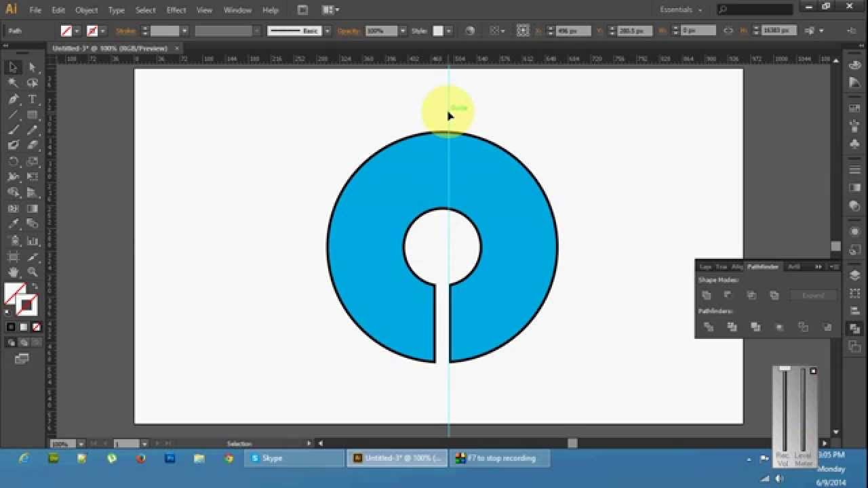This screenshot has height=488, width=868.
Task: Toggle Draw Normal drawing mode
Action: (12, 342)
